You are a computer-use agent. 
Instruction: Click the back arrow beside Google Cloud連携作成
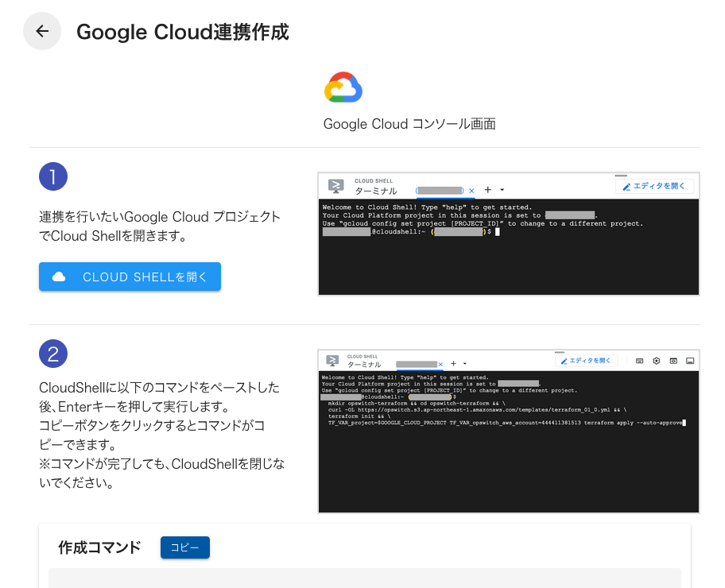click(x=42, y=31)
